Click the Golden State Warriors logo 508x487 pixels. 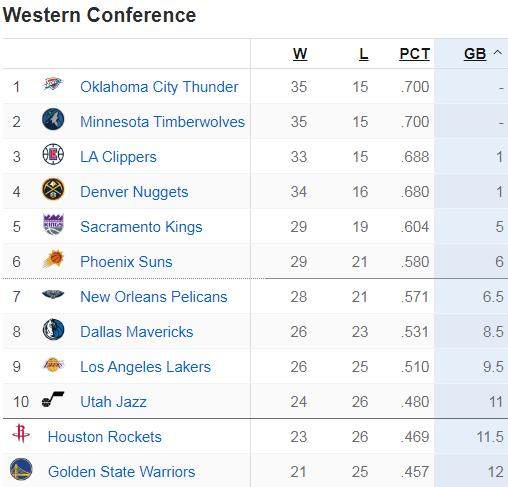tap(21, 469)
